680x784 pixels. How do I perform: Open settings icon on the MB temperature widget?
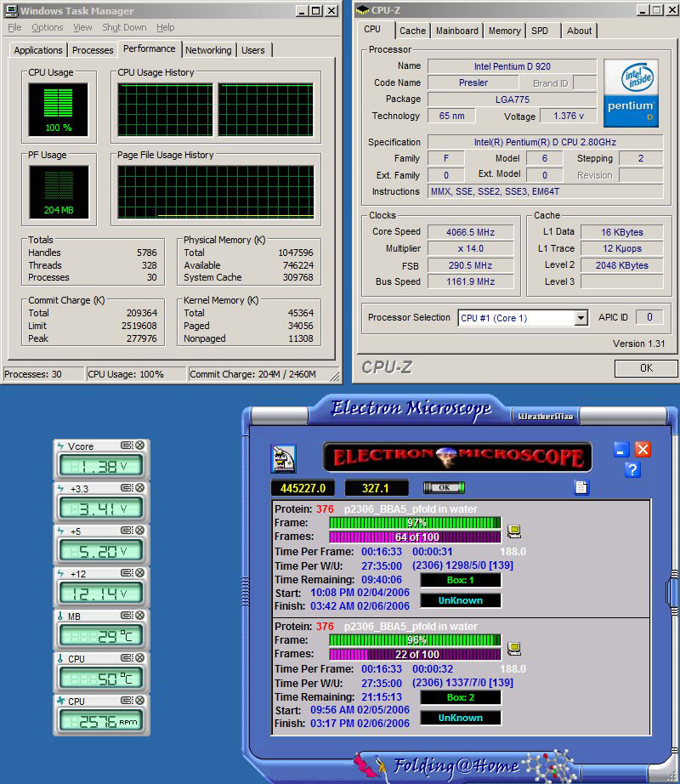127,615
